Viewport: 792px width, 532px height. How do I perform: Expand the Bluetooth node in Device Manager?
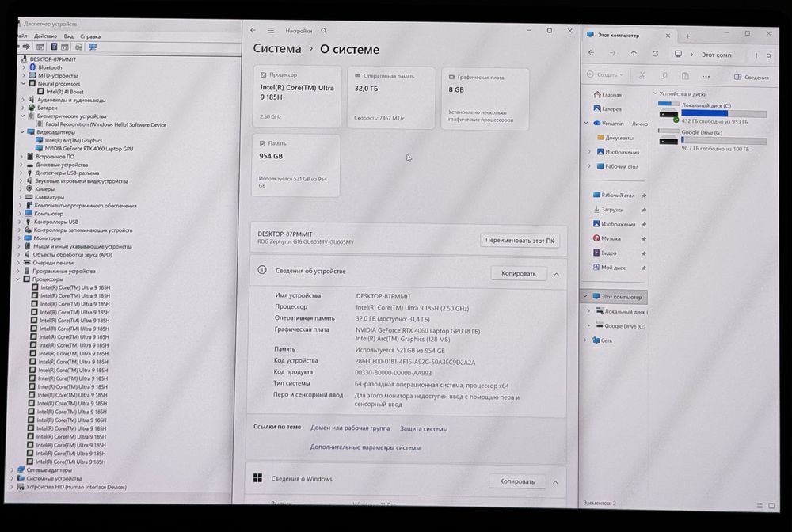[x=24, y=67]
